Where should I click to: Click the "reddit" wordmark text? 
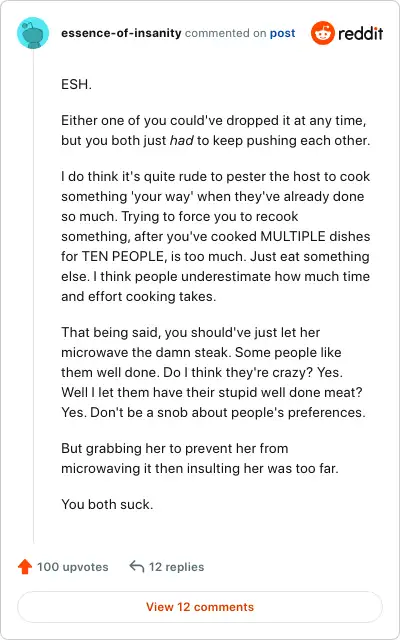tap(360, 33)
